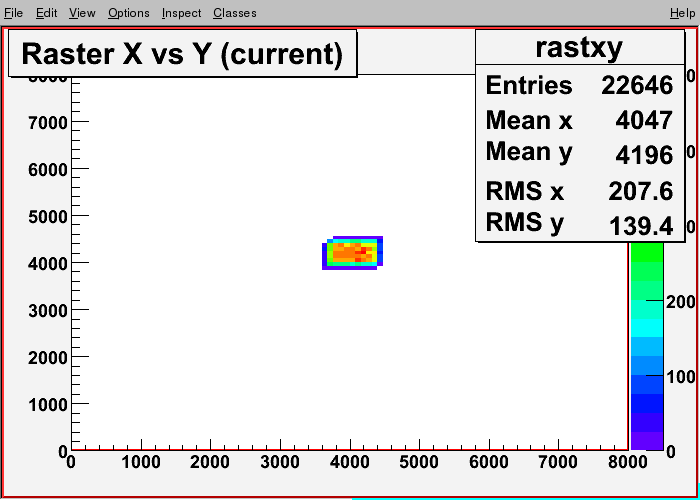Click the 2000 label on the X axis

(x=210, y=462)
